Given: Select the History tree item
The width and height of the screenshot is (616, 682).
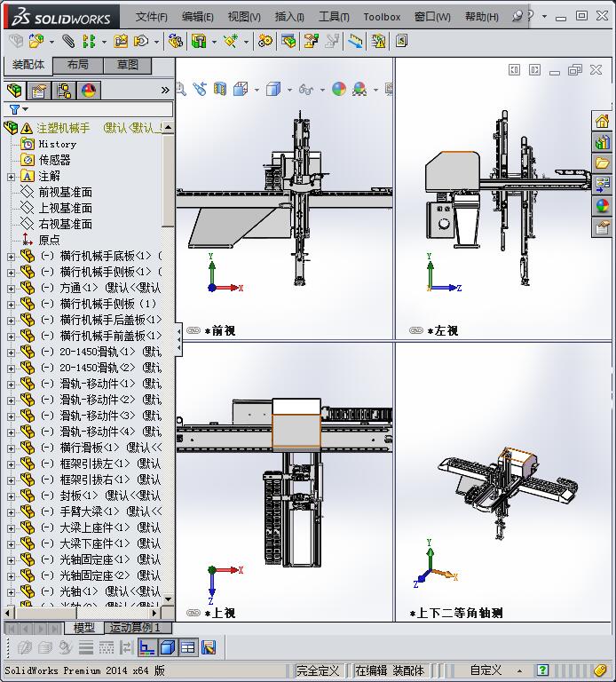Looking at the screenshot, I should 58,144.
